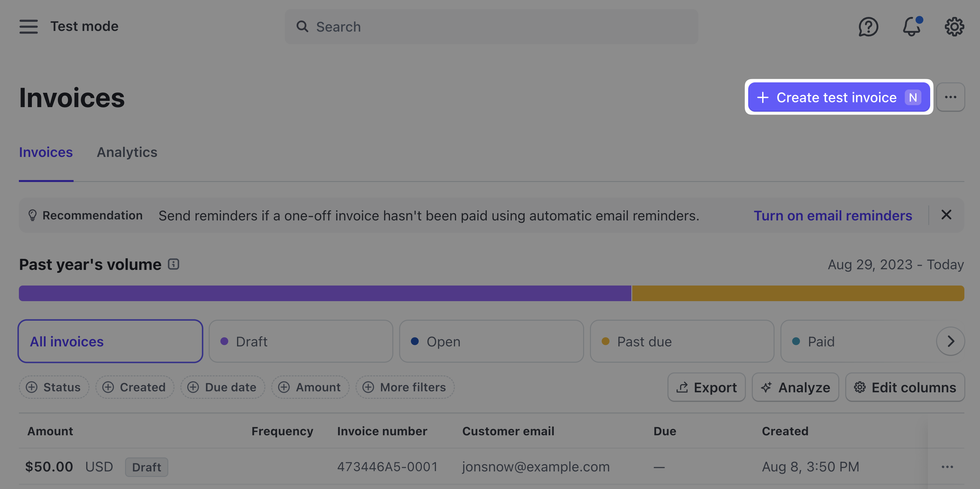The height and width of the screenshot is (489, 980).
Task: Expand More filters options
Action: [x=405, y=387]
